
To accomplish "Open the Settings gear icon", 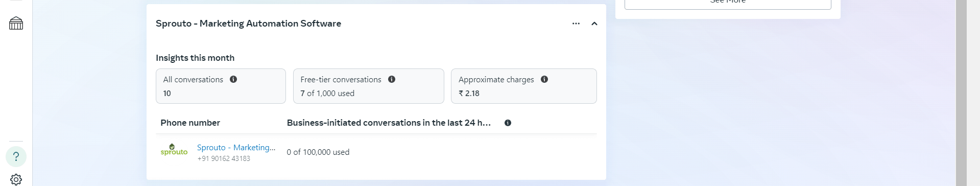I will [16, 179].
